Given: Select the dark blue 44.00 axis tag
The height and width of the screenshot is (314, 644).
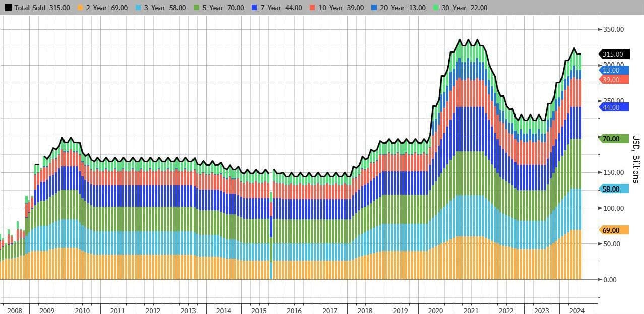Looking at the screenshot, I should coord(613,107).
